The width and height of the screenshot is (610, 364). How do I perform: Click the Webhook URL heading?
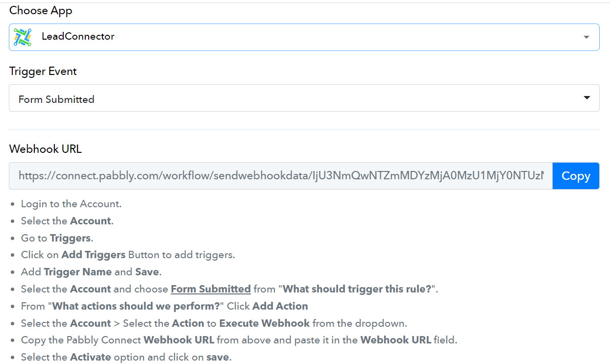tap(46, 149)
